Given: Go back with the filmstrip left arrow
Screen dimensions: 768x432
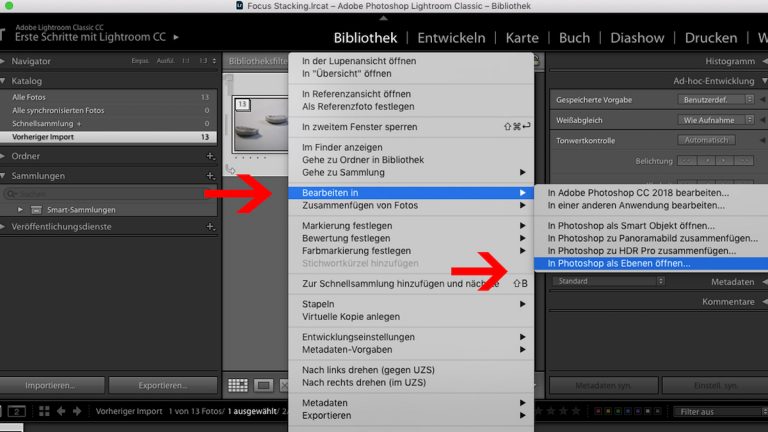Looking at the screenshot, I should click(61, 411).
